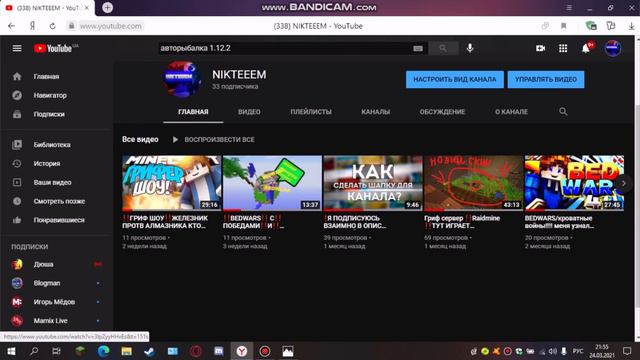Open title BEDWARS/кроватные войны
Viewport: 640px width, 360px height.
coord(559,222)
